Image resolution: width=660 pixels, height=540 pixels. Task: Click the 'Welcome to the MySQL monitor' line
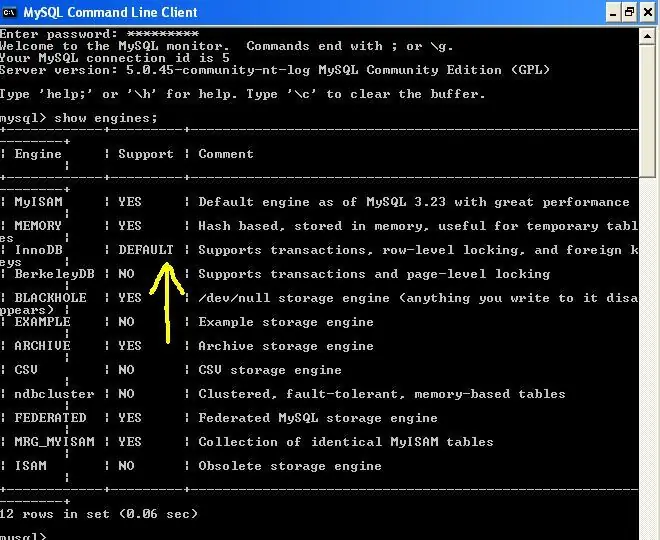coord(226,46)
